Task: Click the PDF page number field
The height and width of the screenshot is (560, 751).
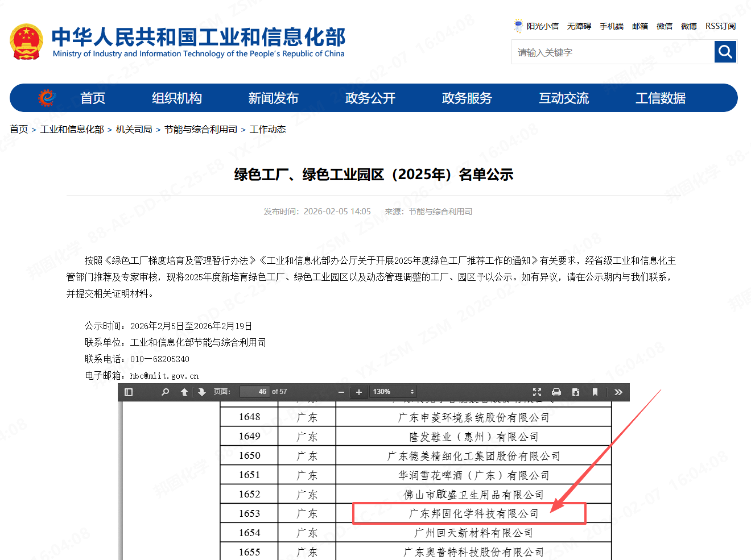Action: (254, 392)
